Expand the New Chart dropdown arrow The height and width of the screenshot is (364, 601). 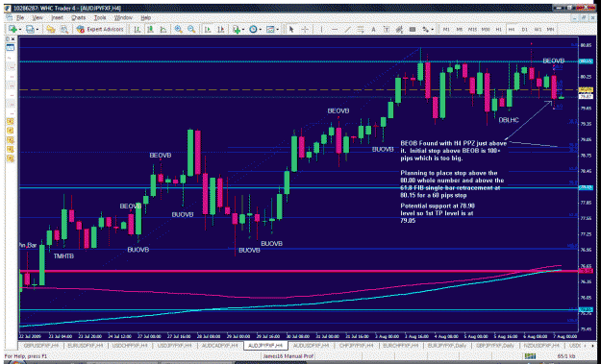click(20, 30)
